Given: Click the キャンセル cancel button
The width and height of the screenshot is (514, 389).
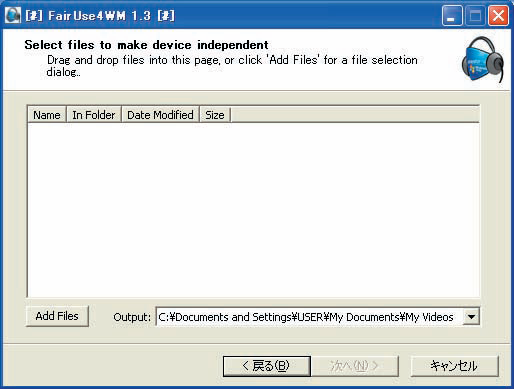Looking at the screenshot, I should (x=455, y=366).
